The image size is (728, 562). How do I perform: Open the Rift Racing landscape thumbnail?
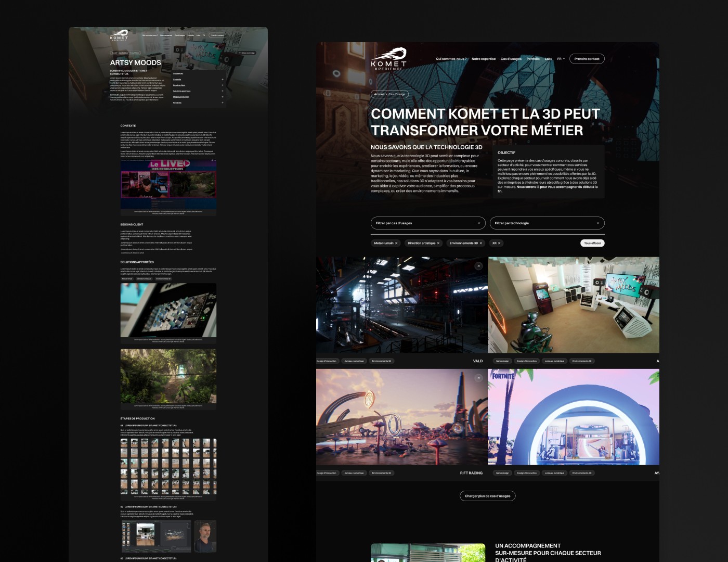401,417
